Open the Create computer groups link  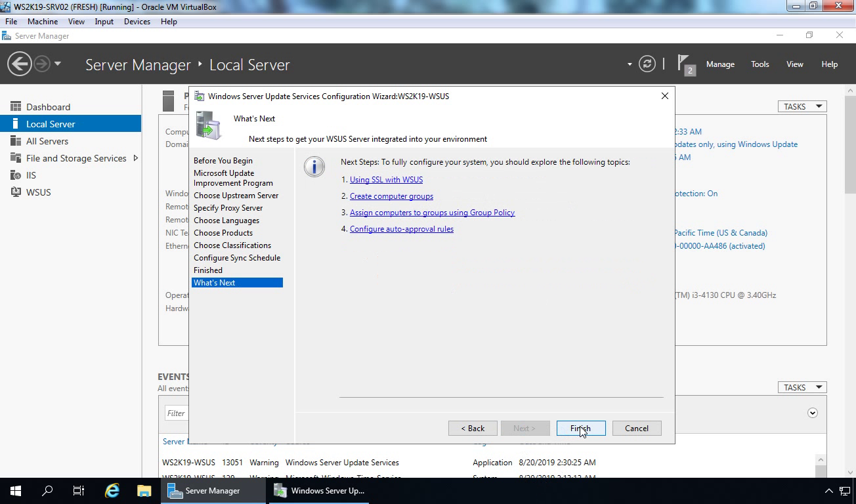pos(391,196)
